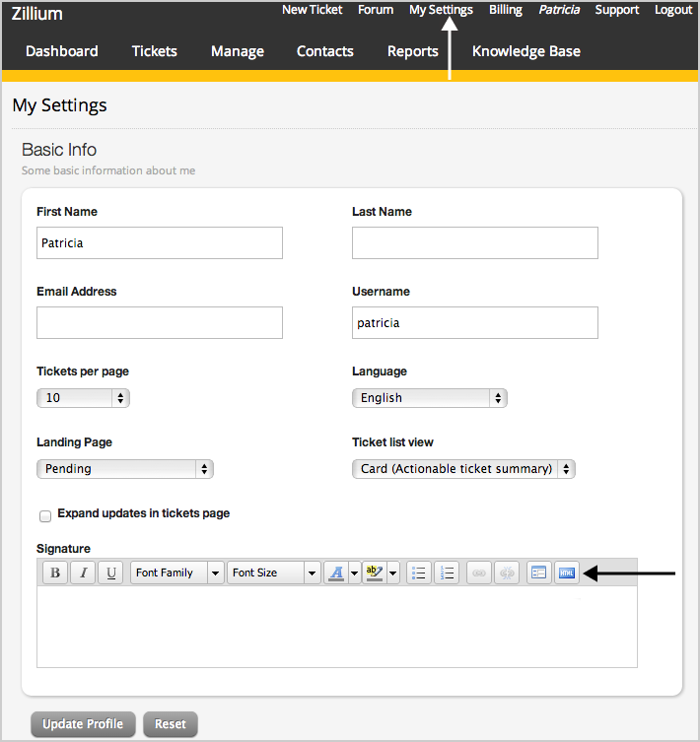
Task: Open the Tickets per page dropdown
Action: coord(83,398)
